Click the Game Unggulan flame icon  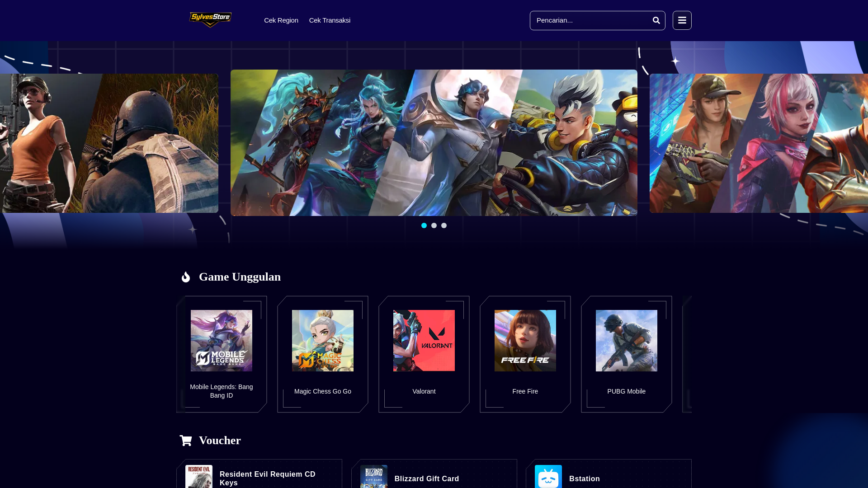pyautogui.click(x=186, y=277)
